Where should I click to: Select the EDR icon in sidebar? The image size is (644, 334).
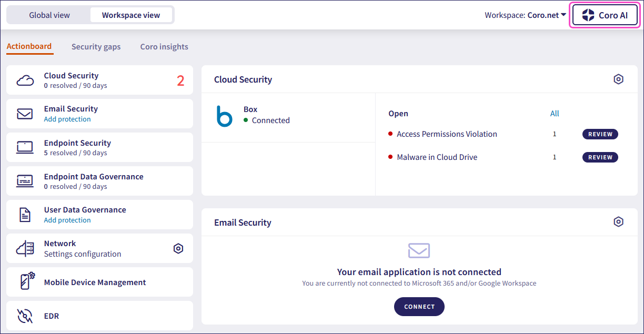[25, 316]
